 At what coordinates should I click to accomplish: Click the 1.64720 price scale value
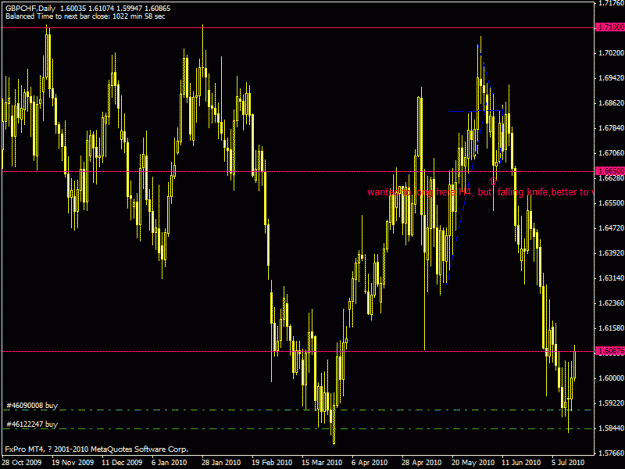pyautogui.click(x=611, y=228)
